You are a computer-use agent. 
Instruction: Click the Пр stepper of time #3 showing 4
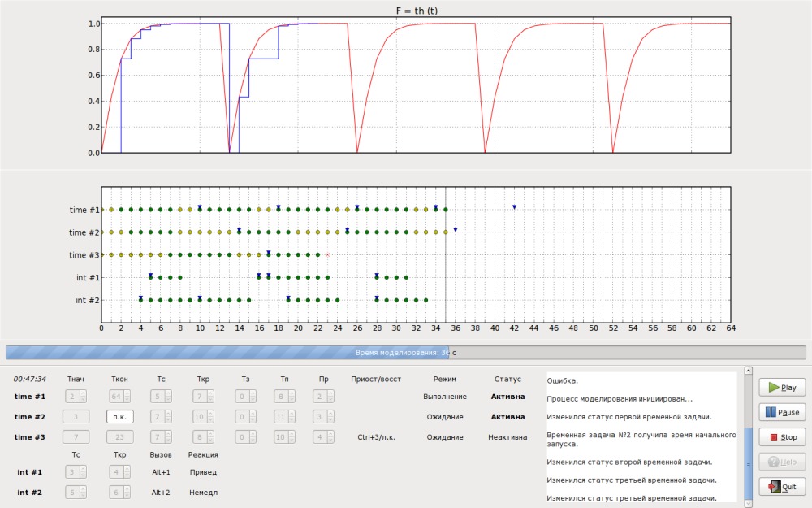[x=324, y=437]
